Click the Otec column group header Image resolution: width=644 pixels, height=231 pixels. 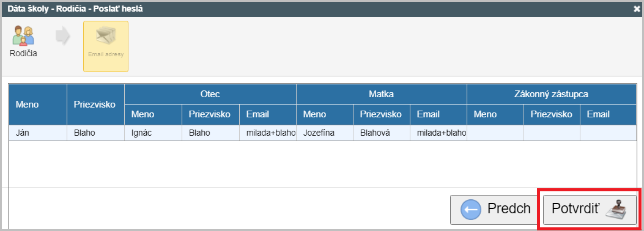pos(210,94)
